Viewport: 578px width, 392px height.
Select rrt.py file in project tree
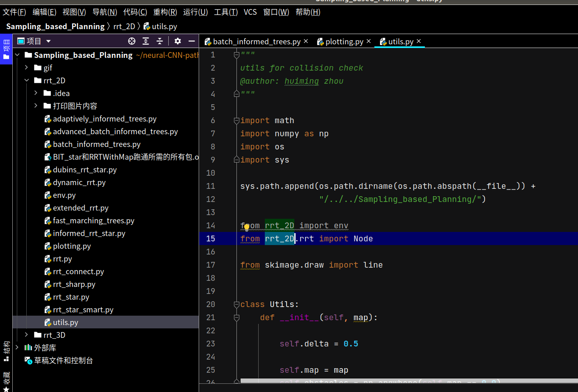pyautogui.click(x=58, y=259)
